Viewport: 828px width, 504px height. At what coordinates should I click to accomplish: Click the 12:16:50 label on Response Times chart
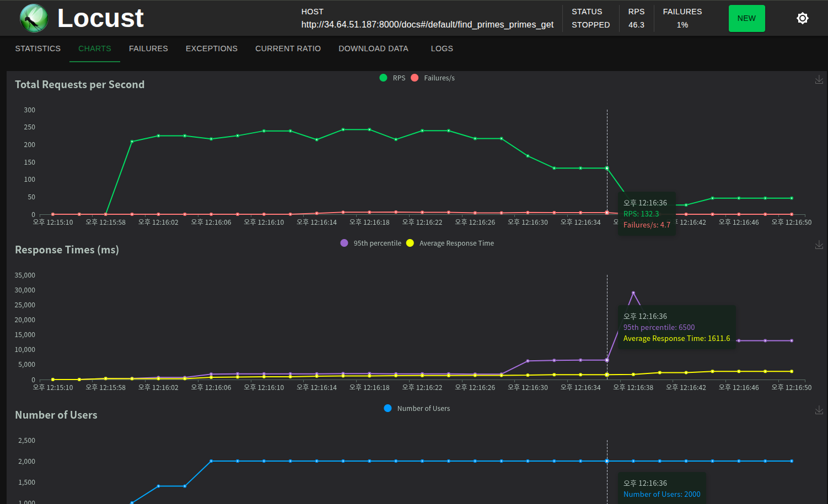[x=792, y=387]
